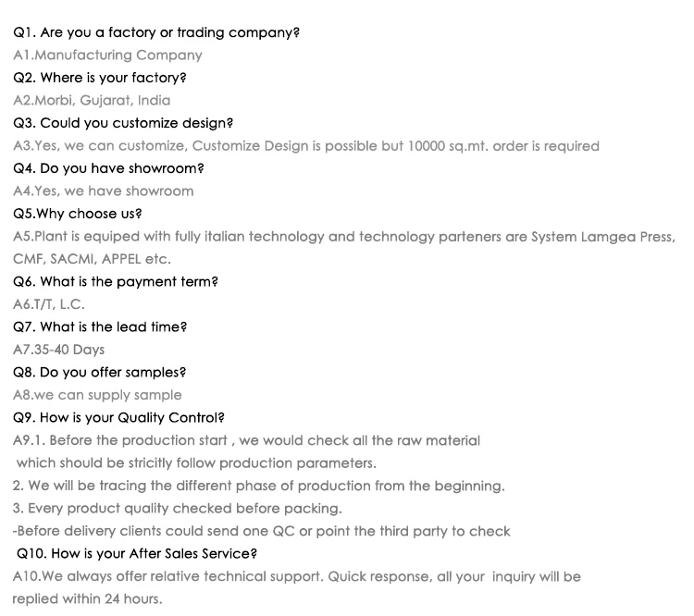
Task: Click "How is your After Sales Service?" question
Action: click(x=137, y=553)
